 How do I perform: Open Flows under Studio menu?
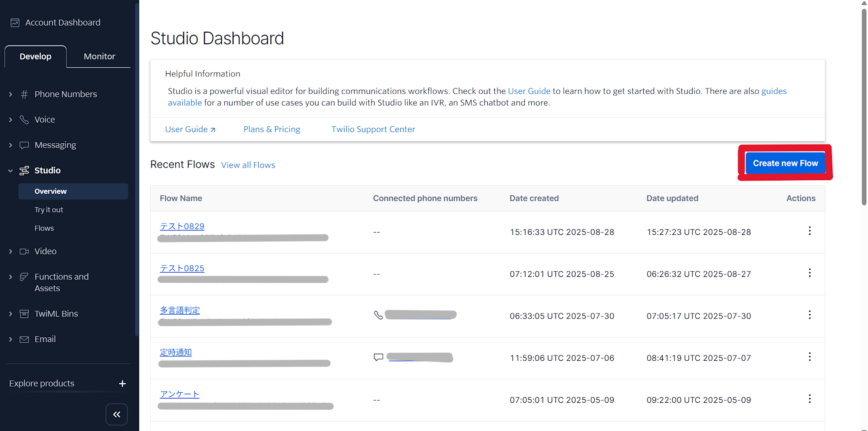pos(44,228)
